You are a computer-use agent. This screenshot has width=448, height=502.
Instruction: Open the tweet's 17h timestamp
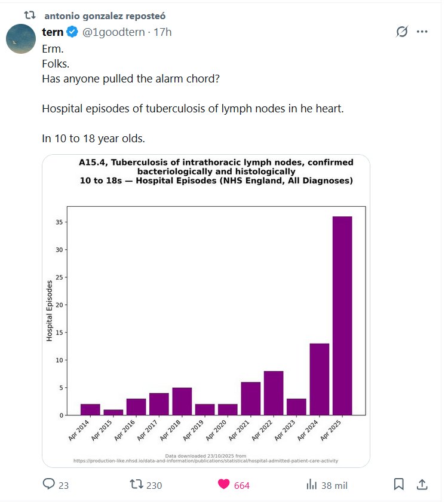162,32
